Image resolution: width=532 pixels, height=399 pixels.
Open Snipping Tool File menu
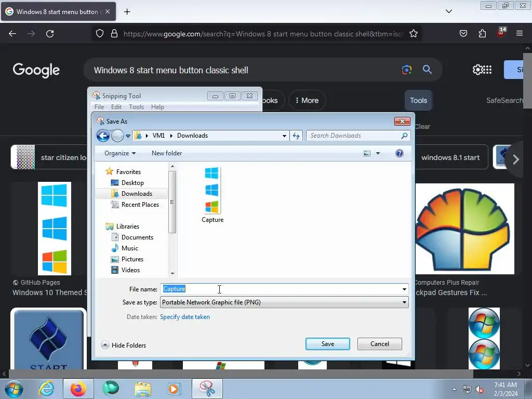tap(99, 107)
